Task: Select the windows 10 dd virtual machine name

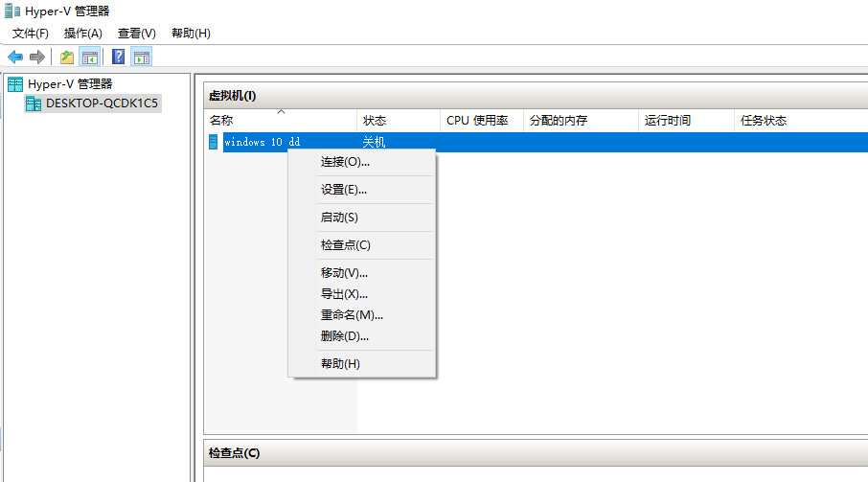Action: (x=262, y=142)
